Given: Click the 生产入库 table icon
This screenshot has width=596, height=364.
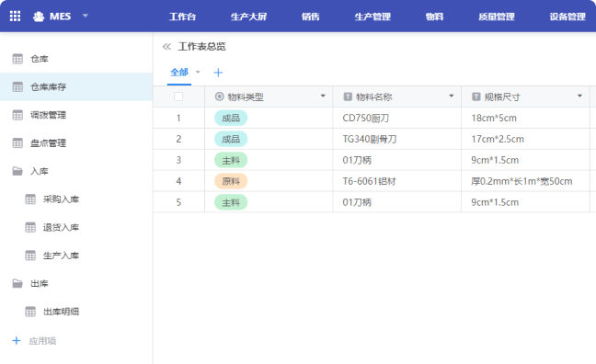Looking at the screenshot, I should pos(30,256).
